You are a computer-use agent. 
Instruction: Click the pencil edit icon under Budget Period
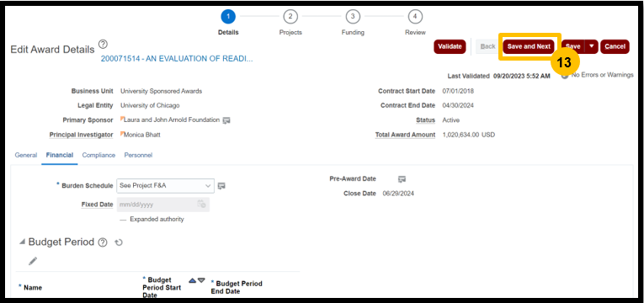point(33,261)
